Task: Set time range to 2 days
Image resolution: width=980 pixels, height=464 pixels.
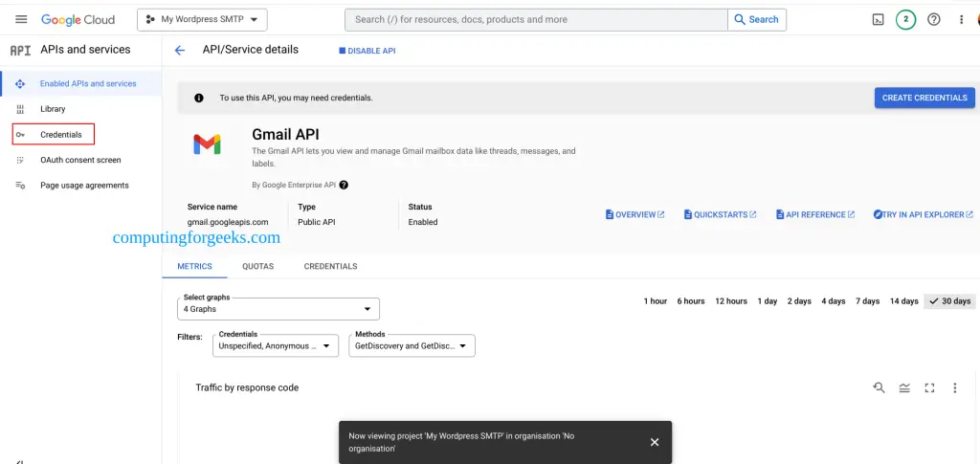Action: (799, 301)
